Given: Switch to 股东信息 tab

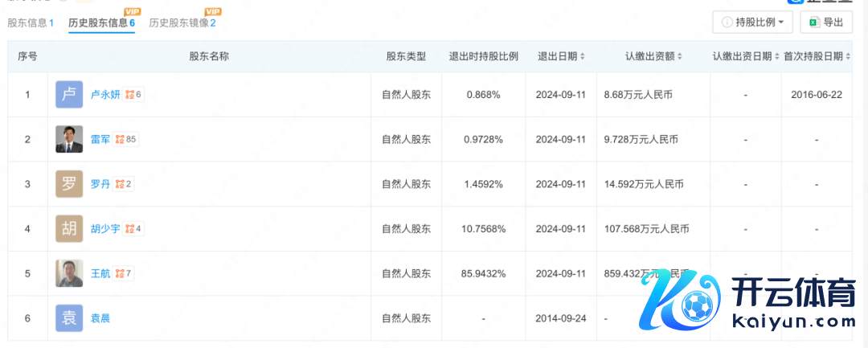Looking at the screenshot, I should [31, 23].
